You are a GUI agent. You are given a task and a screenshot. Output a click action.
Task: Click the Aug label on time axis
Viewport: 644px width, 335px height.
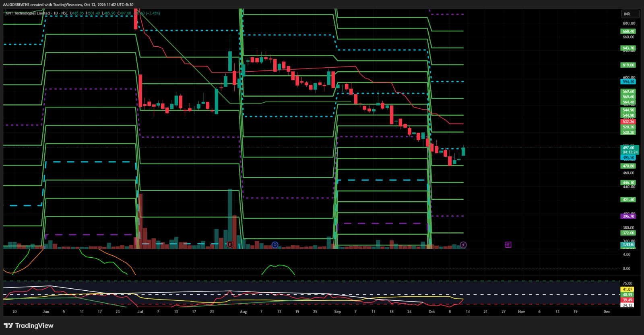click(243, 311)
